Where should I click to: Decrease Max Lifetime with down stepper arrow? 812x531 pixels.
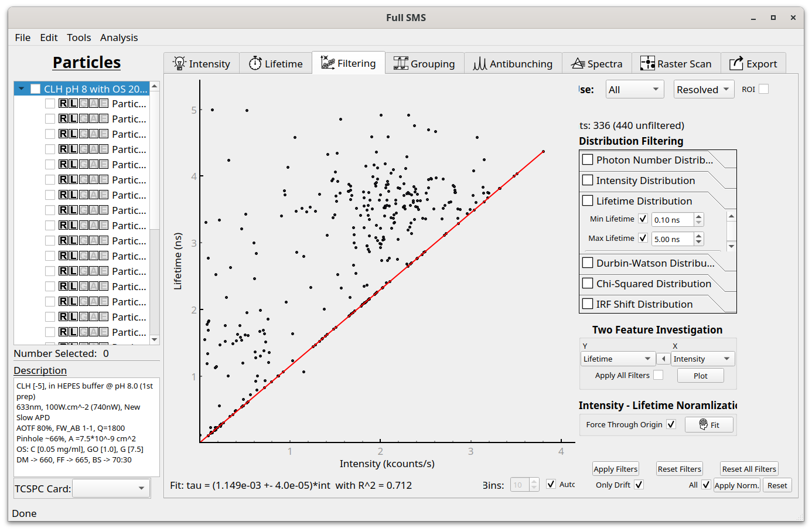[698, 242]
